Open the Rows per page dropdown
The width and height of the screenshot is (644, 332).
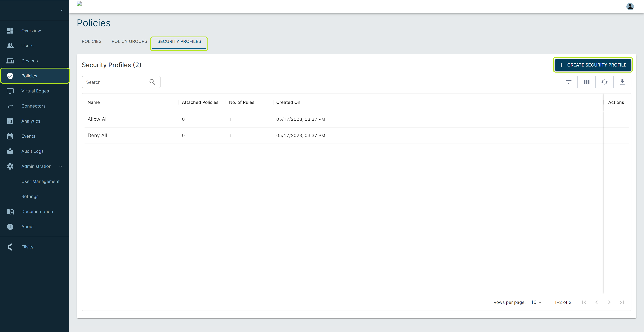[536, 302]
